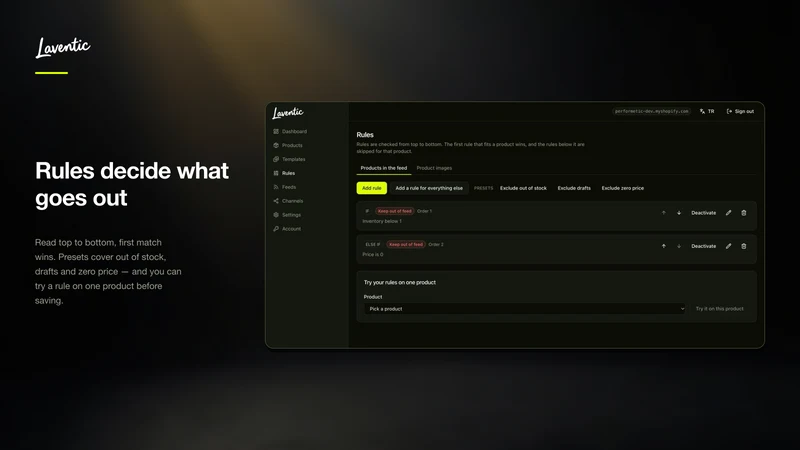The image size is (800, 450).
Task: Click Try it on this product button
Action: point(719,309)
